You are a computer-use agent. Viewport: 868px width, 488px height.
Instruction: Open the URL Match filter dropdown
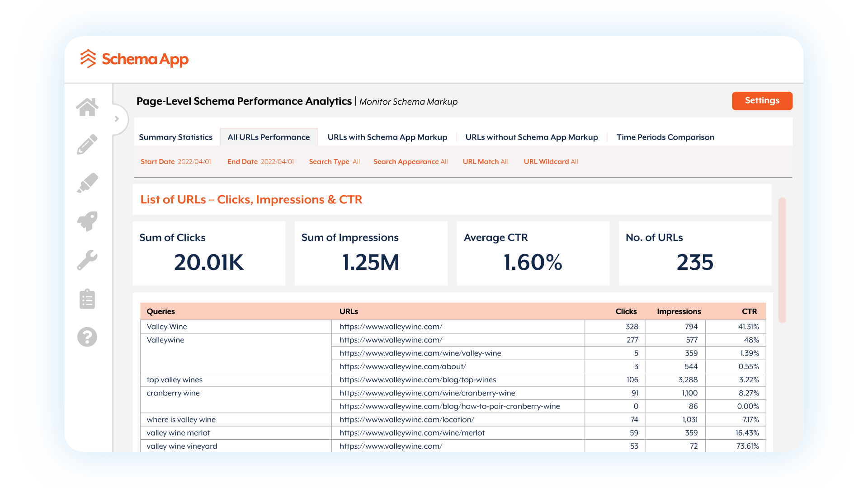click(x=485, y=161)
